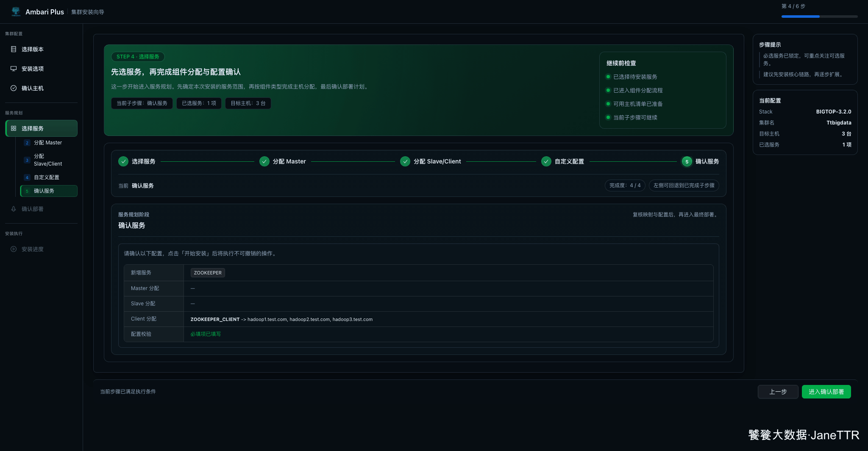Click the ZOOKEEPER_CLIENT host assignment text

coord(281,319)
